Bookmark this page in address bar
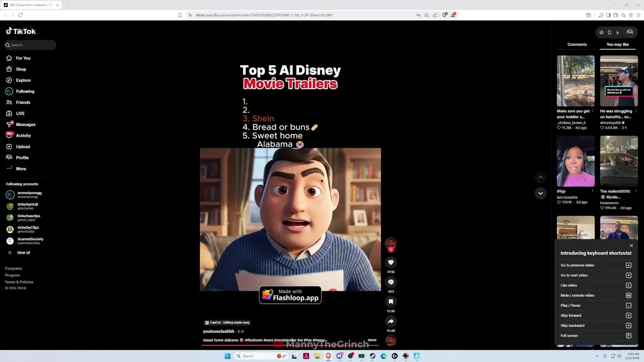Image resolution: width=644 pixels, height=362 pixels. pos(180,15)
